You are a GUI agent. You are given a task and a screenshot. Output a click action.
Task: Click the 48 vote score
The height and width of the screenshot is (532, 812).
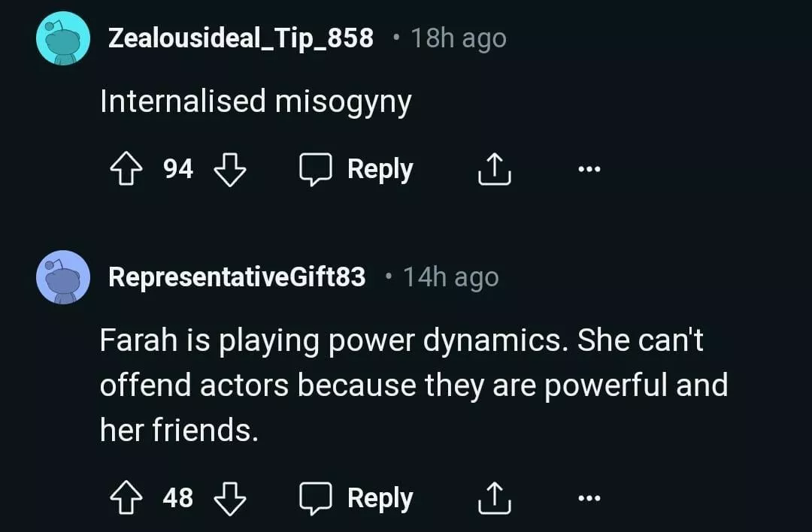(x=178, y=497)
